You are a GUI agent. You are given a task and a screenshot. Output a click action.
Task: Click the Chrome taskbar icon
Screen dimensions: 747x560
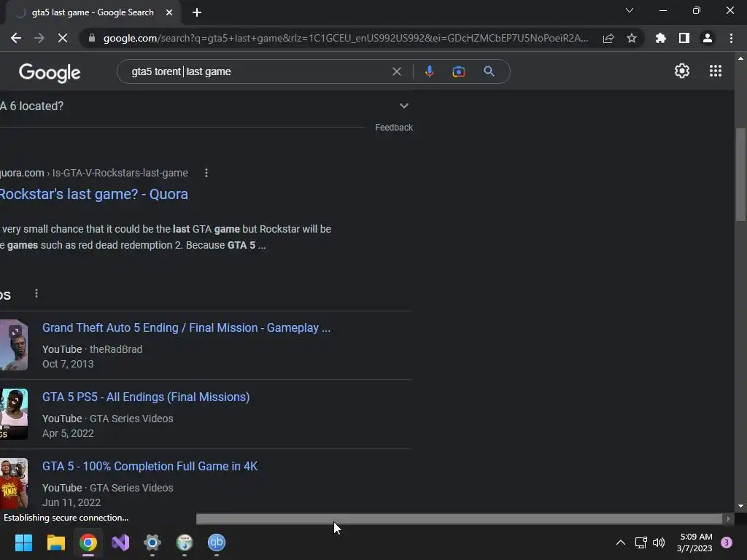coord(88,542)
